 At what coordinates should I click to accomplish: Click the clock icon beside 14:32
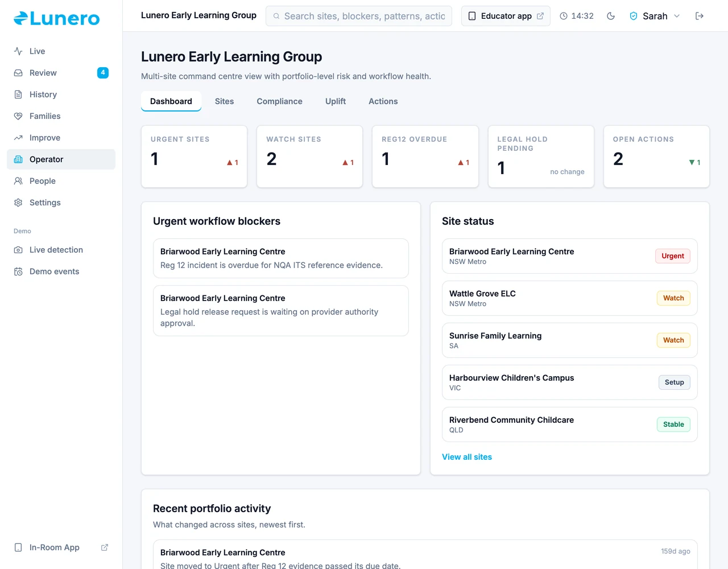click(x=564, y=16)
